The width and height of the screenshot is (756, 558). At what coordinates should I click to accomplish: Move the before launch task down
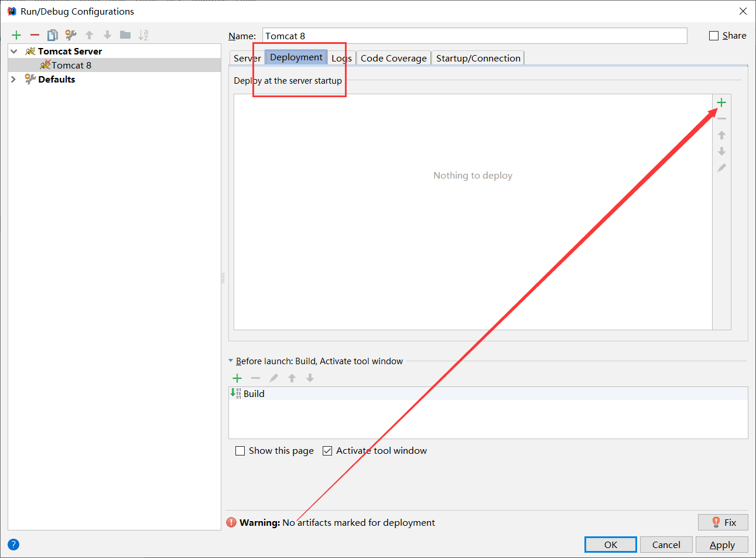pos(310,378)
